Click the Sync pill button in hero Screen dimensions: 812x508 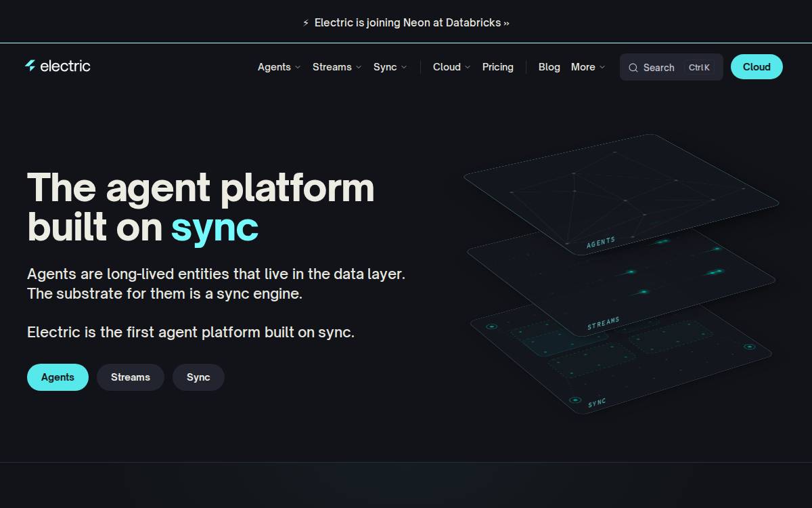(198, 377)
